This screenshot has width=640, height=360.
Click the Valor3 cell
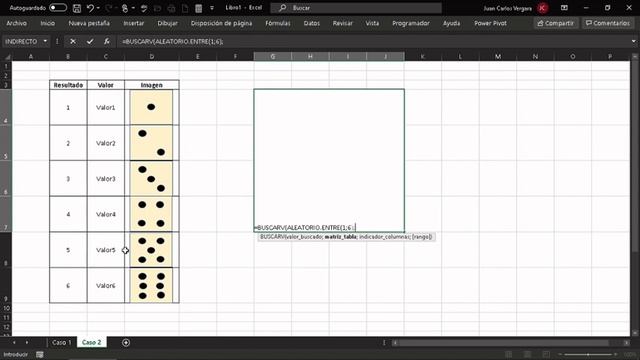105,179
